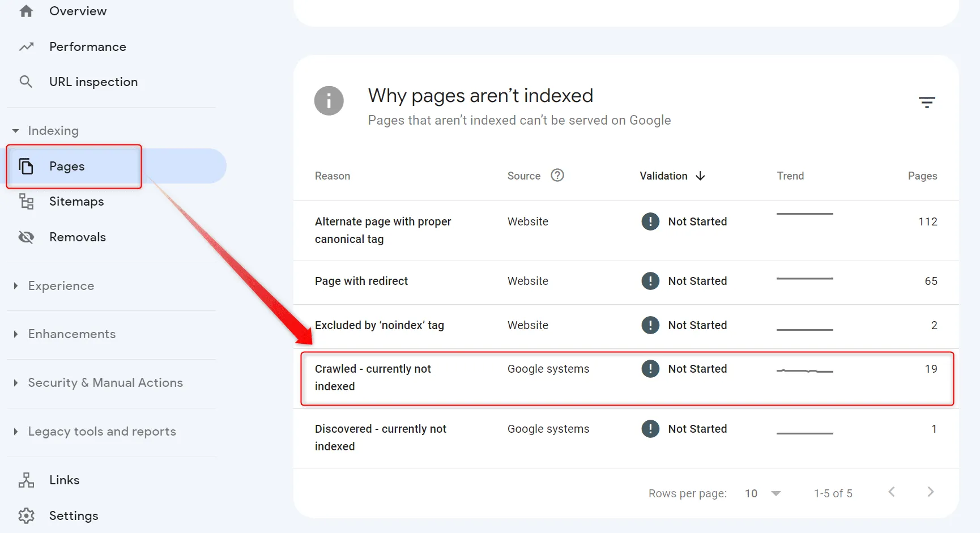Click page count 112 in first row
Image resolution: width=980 pixels, height=533 pixels.
[x=927, y=221]
